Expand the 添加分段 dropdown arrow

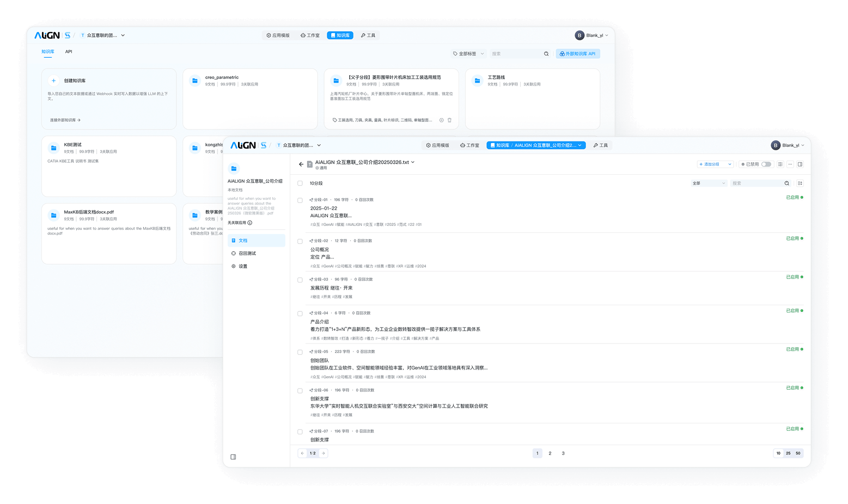pyautogui.click(x=730, y=164)
